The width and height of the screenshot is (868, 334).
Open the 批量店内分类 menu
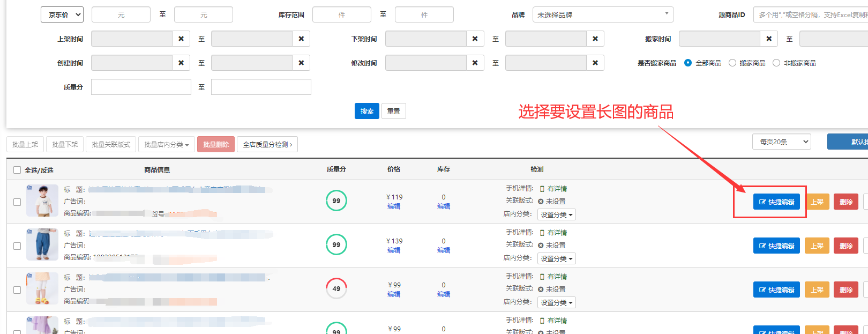(x=166, y=144)
